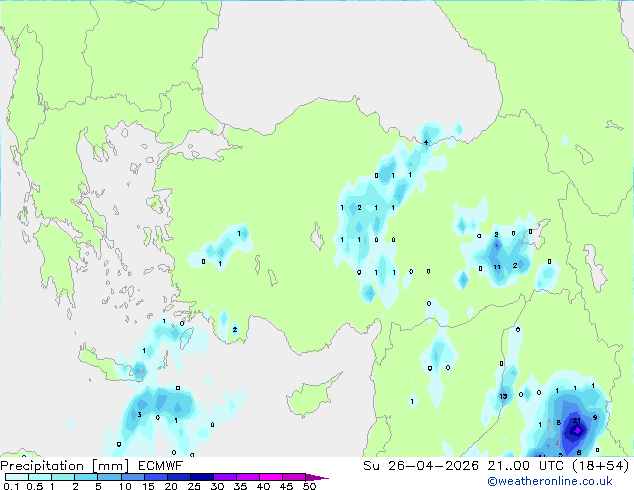This screenshot has width=634, height=490.
Task: Click the 0.1–0.5 mm legend color swatch
Action: coord(17,477)
